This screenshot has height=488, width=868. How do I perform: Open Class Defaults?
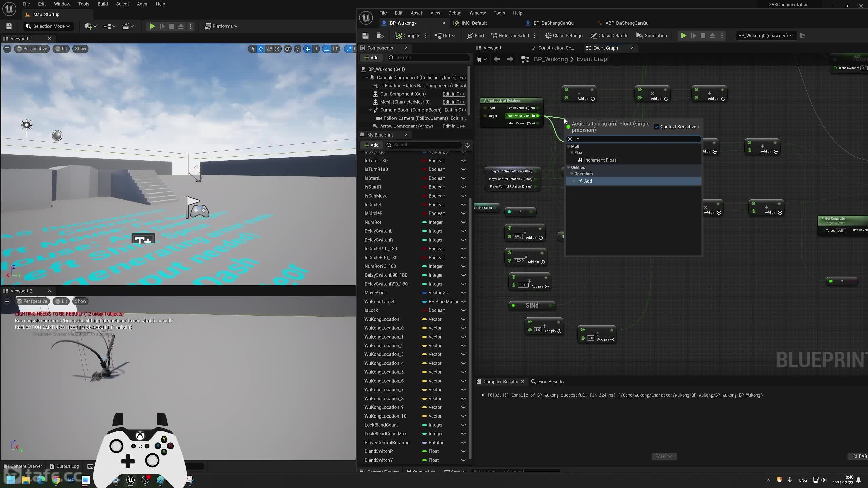click(609, 36)
